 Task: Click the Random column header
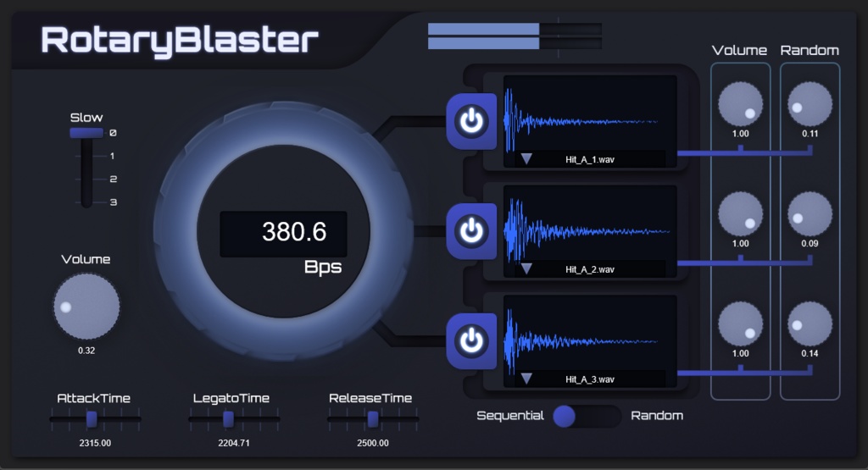(x=810, y=50)
